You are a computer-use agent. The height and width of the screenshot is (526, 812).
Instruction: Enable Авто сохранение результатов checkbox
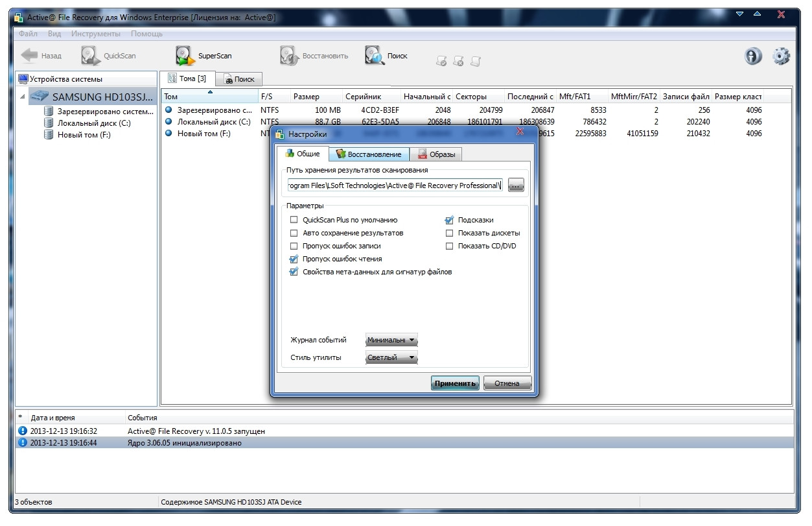(294, 233)
